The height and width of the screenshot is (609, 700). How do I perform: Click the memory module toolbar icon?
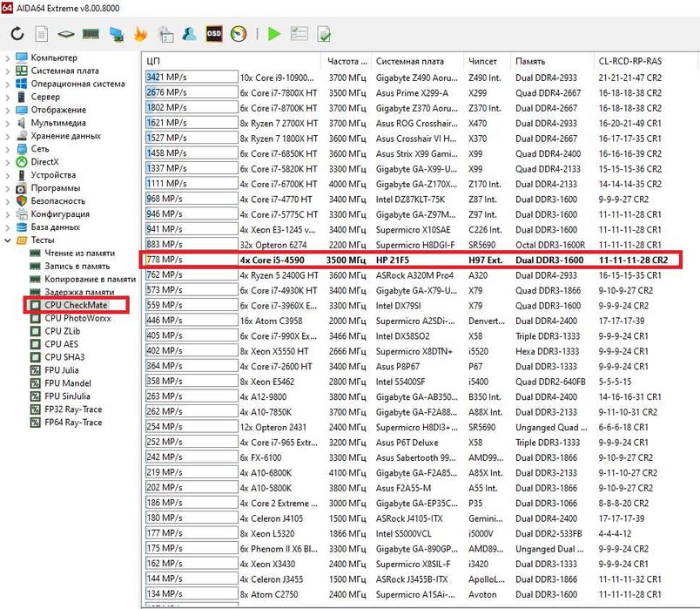pos(91,34)
